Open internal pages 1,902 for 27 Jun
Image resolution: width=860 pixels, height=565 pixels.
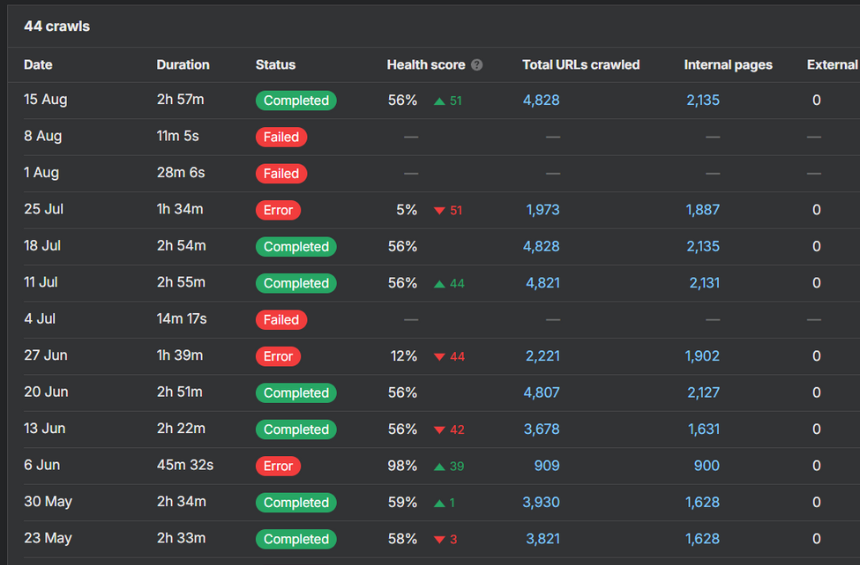point(702,356)
